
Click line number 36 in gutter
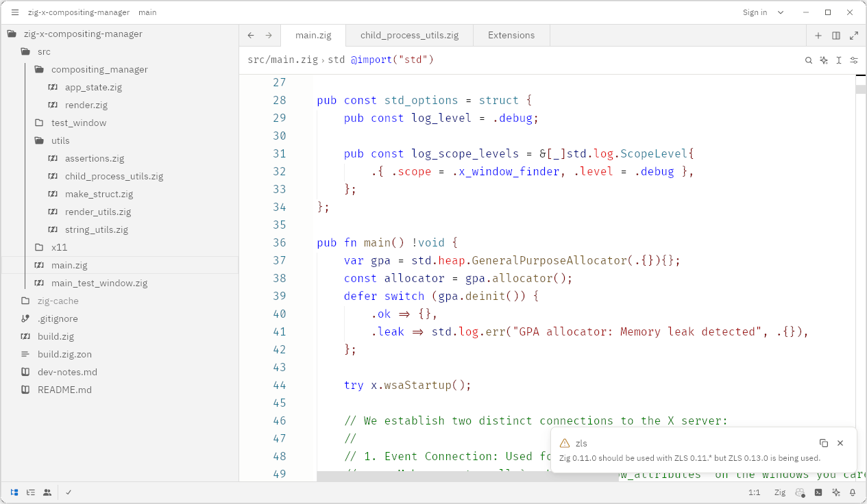(279, 242)
